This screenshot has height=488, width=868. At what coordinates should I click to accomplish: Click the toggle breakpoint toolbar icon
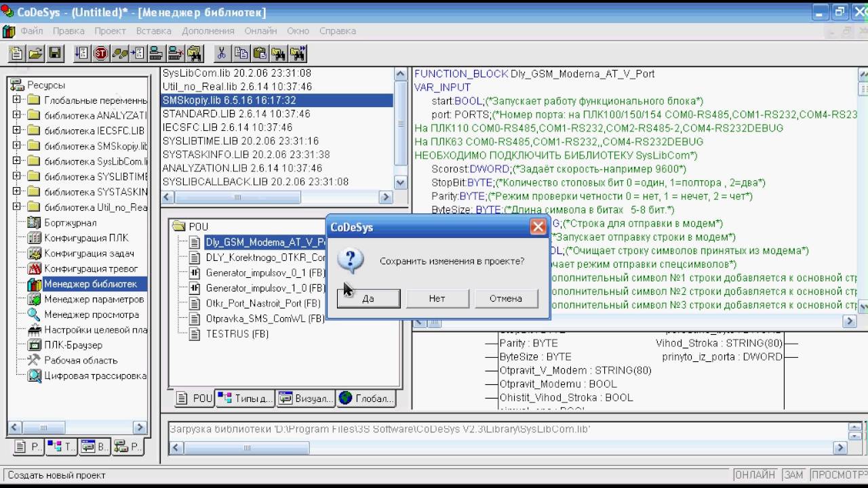point(138,53)
